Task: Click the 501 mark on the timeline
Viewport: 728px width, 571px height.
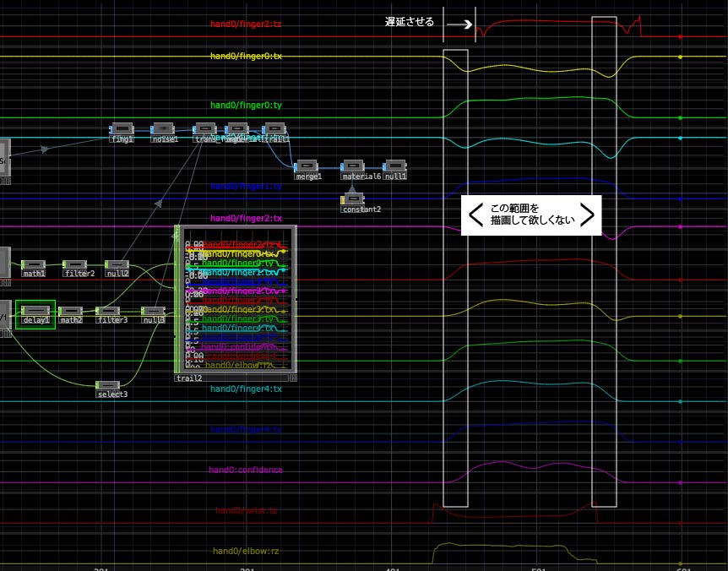Action: [538, 568]
